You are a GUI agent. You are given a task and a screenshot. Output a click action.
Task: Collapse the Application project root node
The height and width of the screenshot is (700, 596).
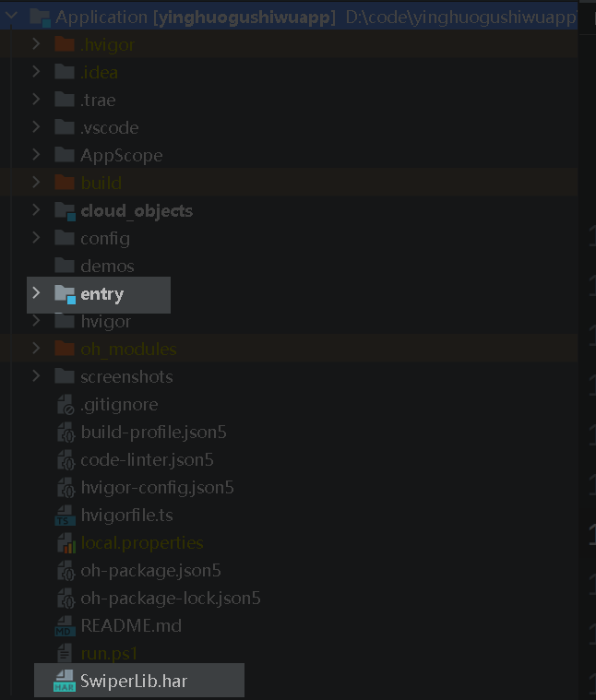[x=13, y=17]
